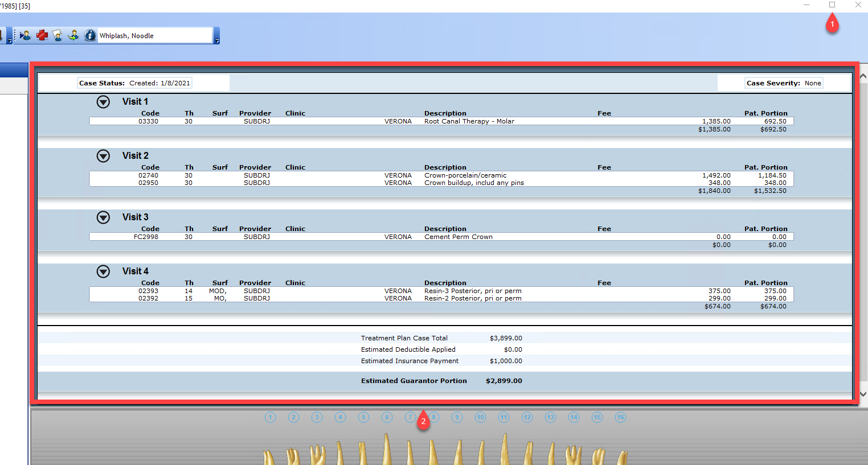Click the Case Severity None field
Image resolution: width=868 pixels, height=465 pixels.
point(784,83)
